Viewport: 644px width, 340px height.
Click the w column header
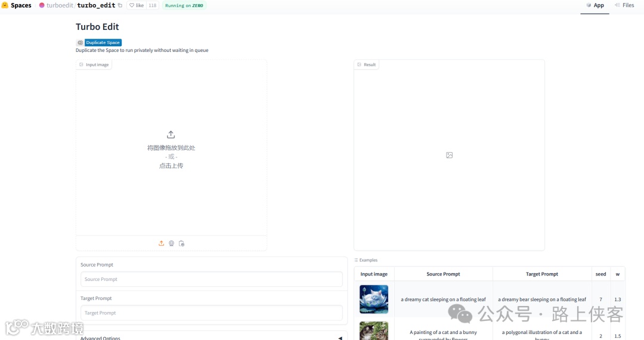617,274
